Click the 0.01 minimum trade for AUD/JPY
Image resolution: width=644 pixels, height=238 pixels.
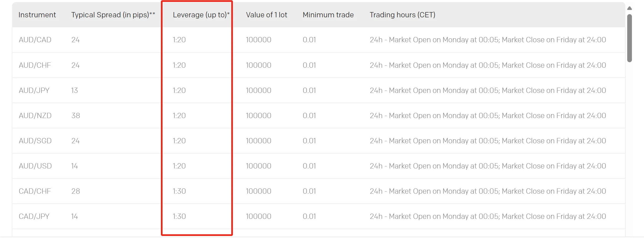[x=309, y=90]
